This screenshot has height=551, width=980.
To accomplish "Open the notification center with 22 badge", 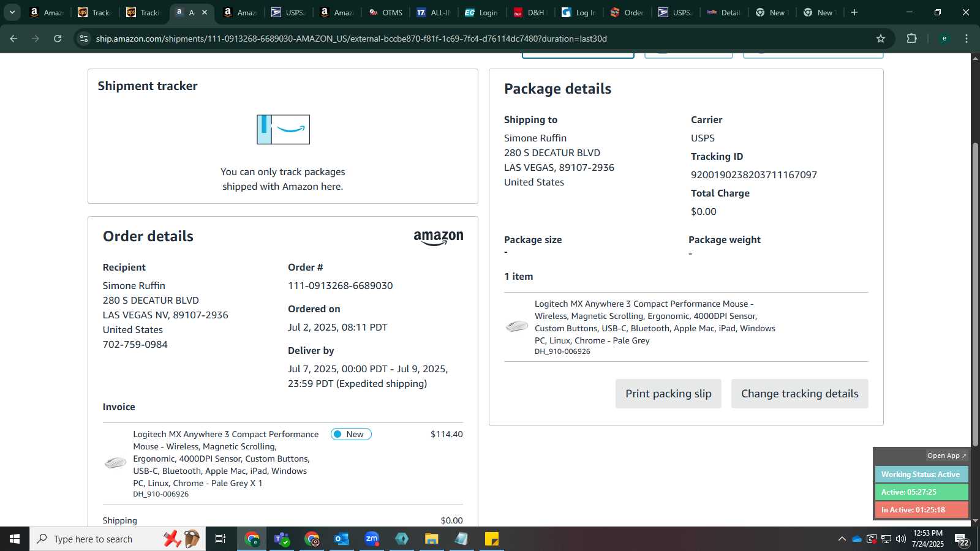I will coord(962,539).
